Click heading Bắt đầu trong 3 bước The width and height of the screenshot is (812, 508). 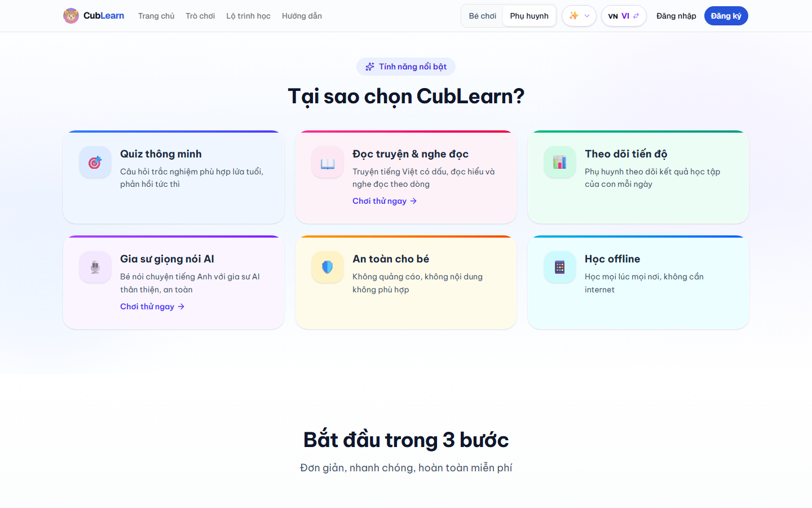pyautogui.click(x=406, y=440)
